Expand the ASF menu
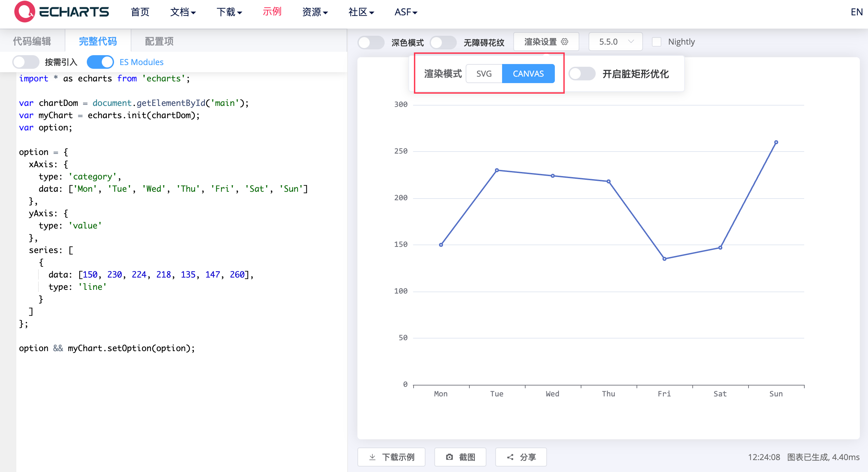This screenshot has width=868, height=472. click(x=406, y=12)
